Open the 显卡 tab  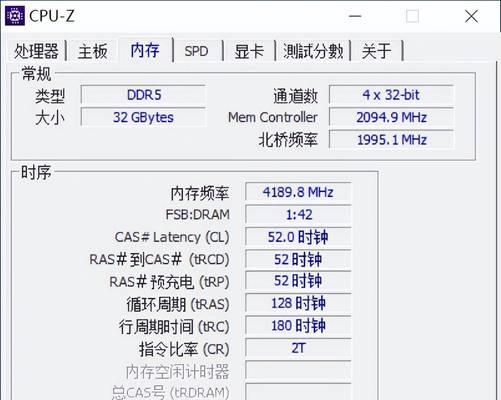click(249, 51)
